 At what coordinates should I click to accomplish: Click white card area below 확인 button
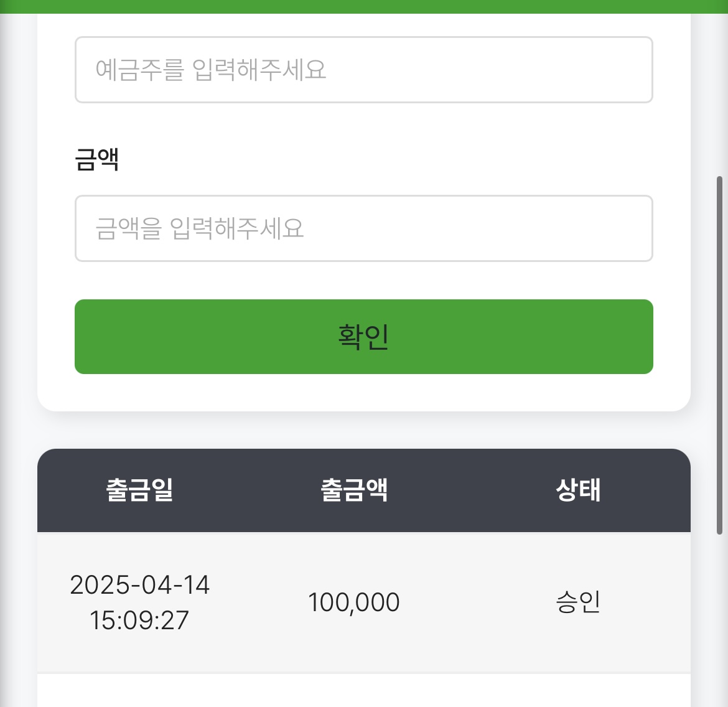click(363, 392)
